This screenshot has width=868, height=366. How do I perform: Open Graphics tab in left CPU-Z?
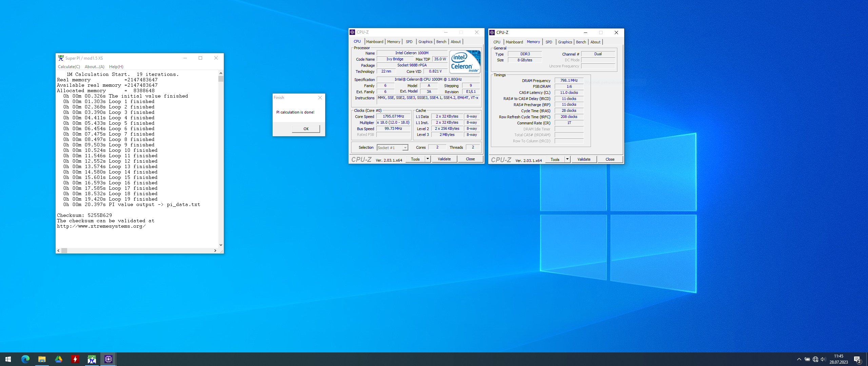tap(425, 42)
